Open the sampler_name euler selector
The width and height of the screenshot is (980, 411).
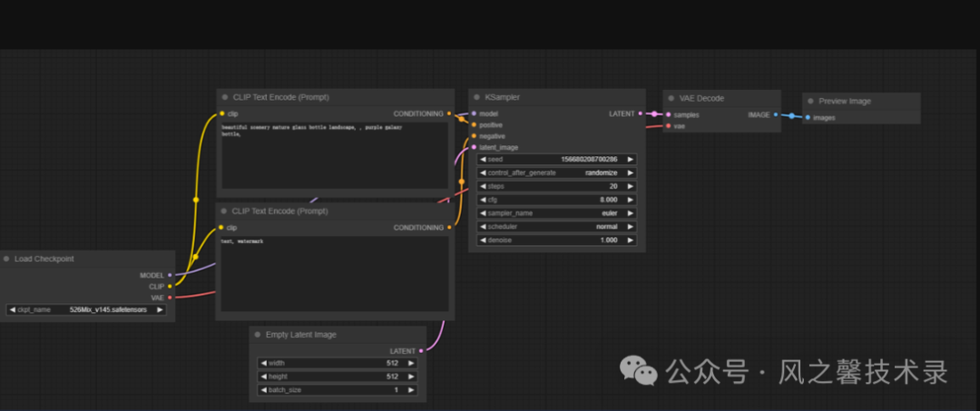click(556, 213)
